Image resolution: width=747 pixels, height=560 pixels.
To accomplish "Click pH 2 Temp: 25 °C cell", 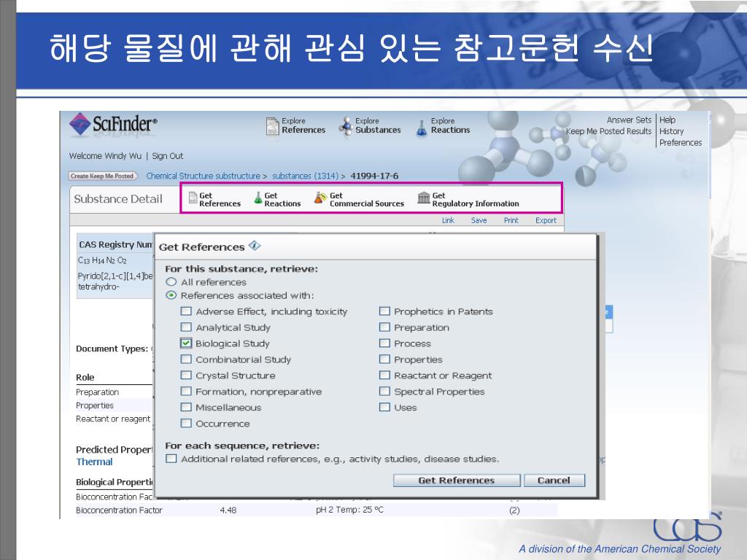I will pos(349,510).
